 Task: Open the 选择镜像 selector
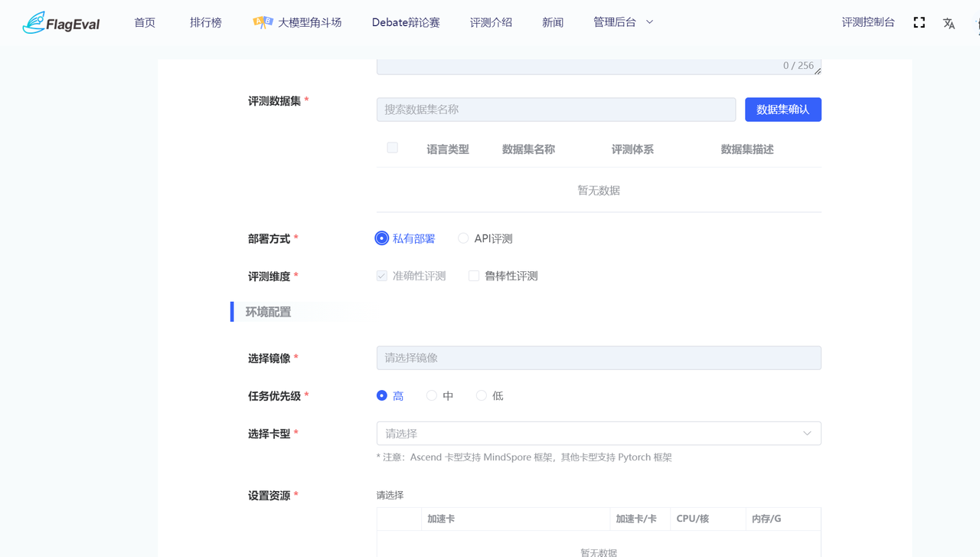coord(599,358)
